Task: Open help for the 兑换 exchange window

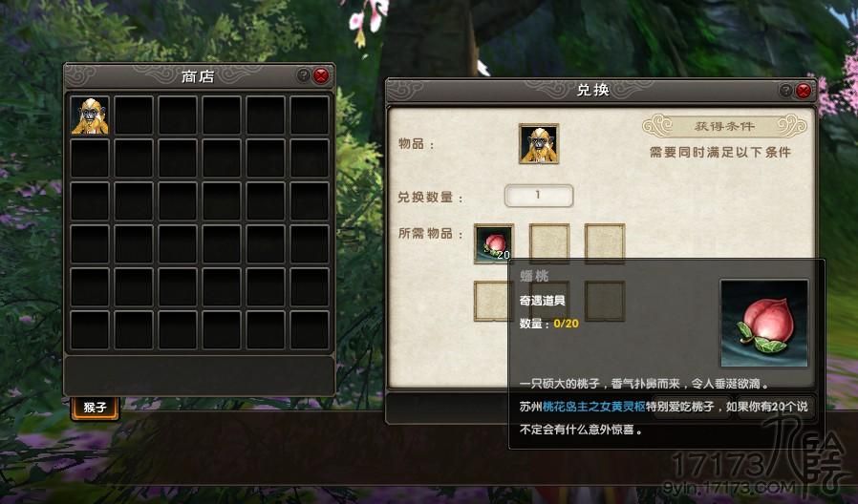Action: (785, 90)
